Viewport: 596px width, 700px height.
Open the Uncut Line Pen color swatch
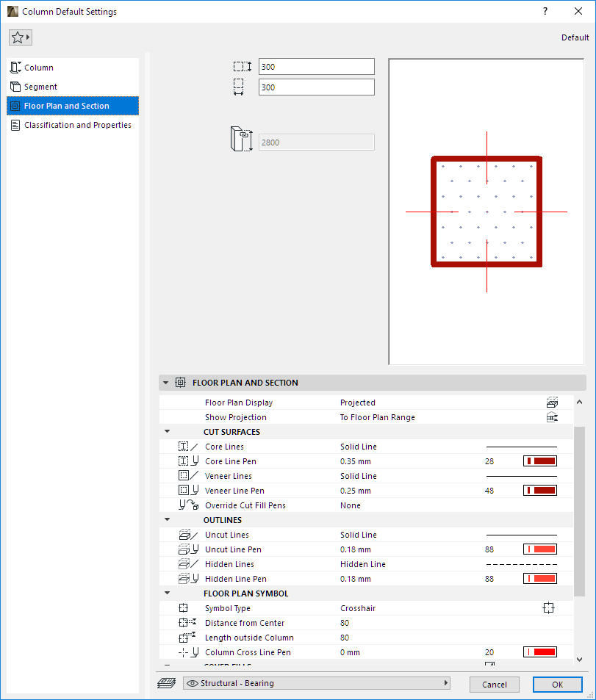tap(540, 549)
